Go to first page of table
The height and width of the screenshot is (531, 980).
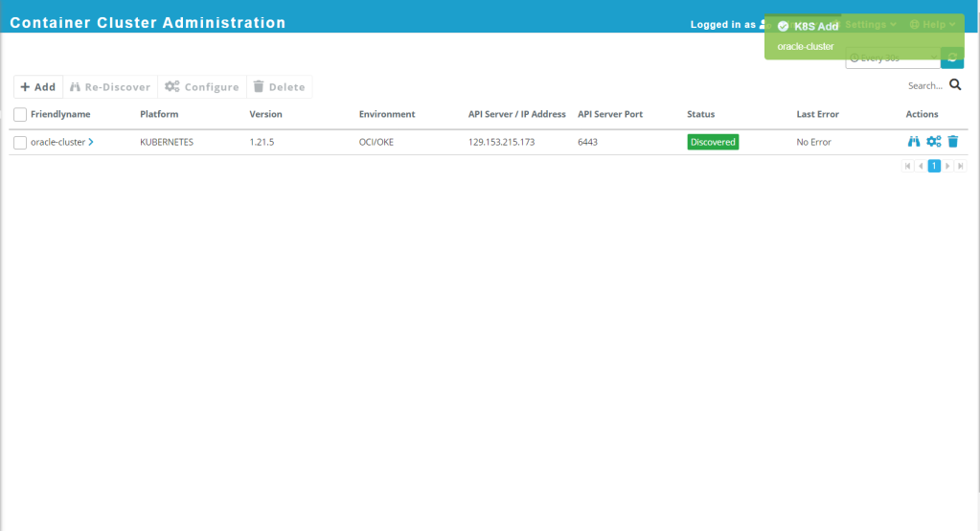(x=907, y=166)
